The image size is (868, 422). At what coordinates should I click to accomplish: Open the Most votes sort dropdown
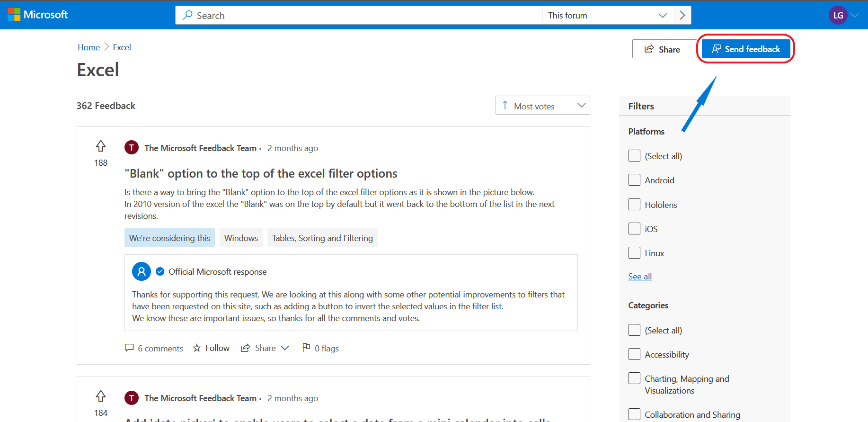542,106
